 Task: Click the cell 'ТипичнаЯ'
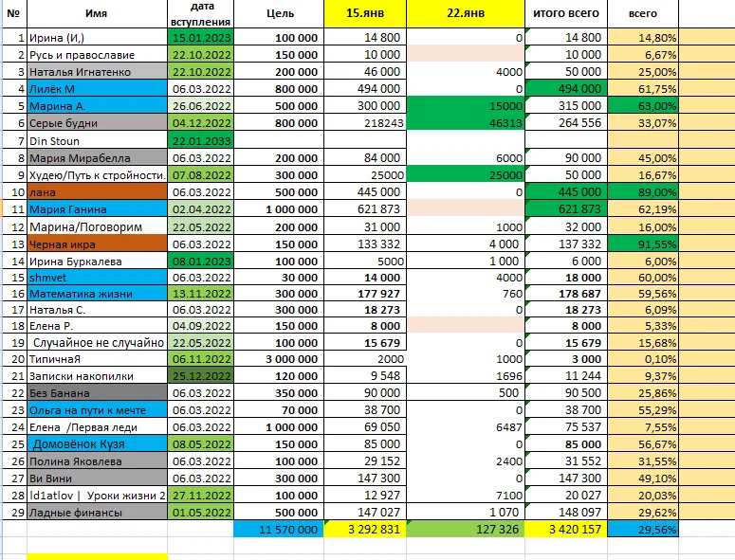(97, 359)
